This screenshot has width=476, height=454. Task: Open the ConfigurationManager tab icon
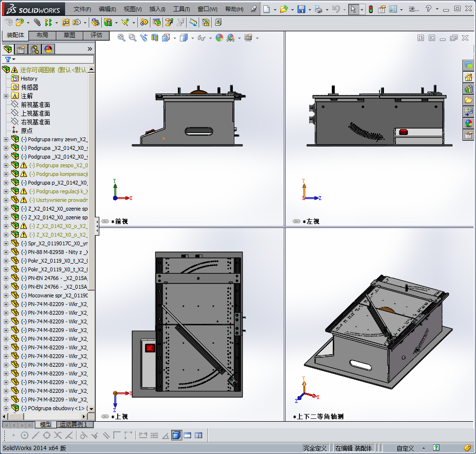click(35, 49)
